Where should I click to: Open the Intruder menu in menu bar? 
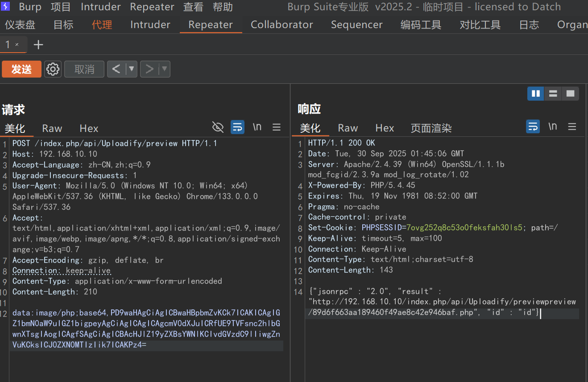click(100, 7)
